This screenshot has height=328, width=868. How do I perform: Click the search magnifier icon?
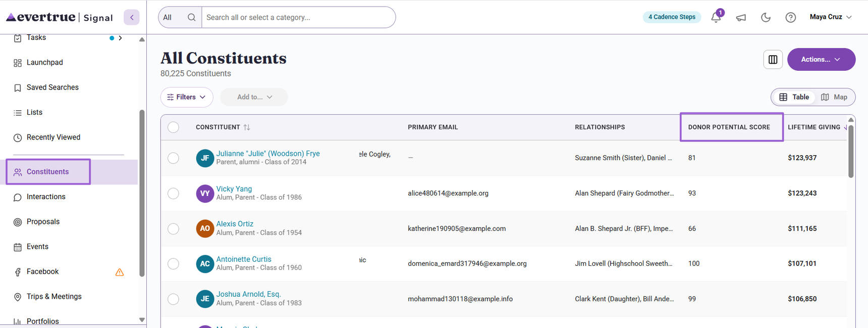pyautogui.click(x=191, y=17)
